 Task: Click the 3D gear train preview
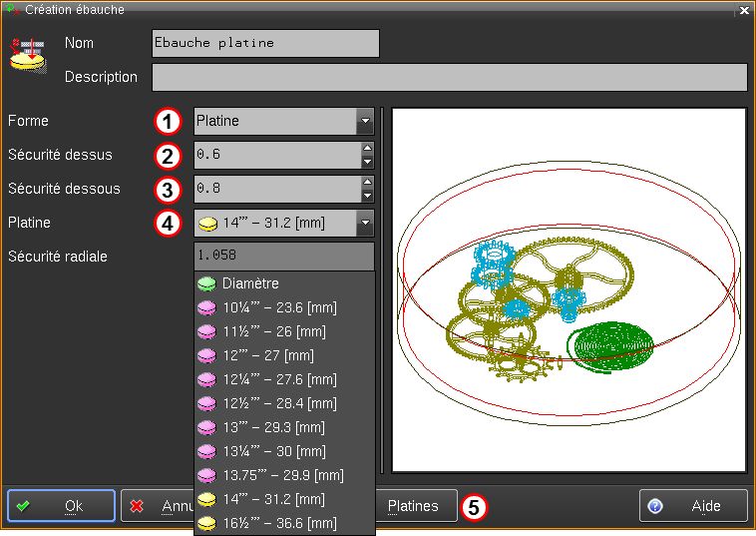click(568, 289)
